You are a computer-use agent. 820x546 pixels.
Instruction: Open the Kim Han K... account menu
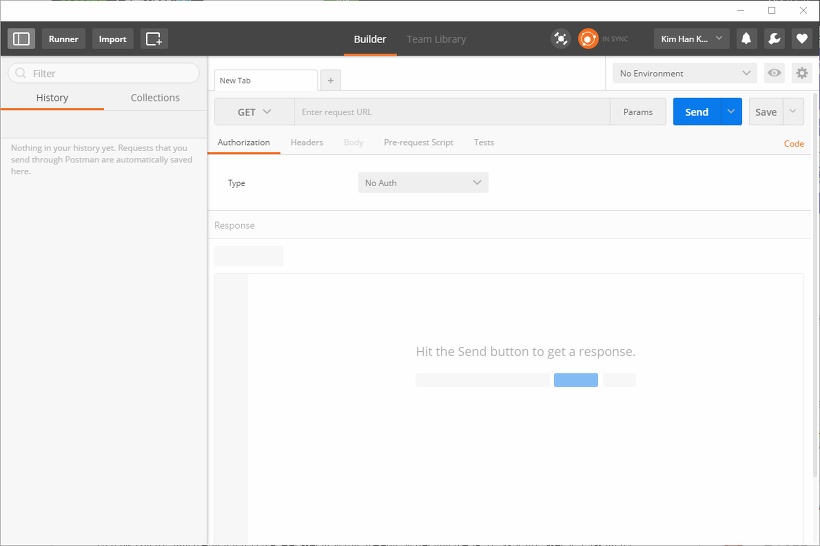[x=691, y=39]
